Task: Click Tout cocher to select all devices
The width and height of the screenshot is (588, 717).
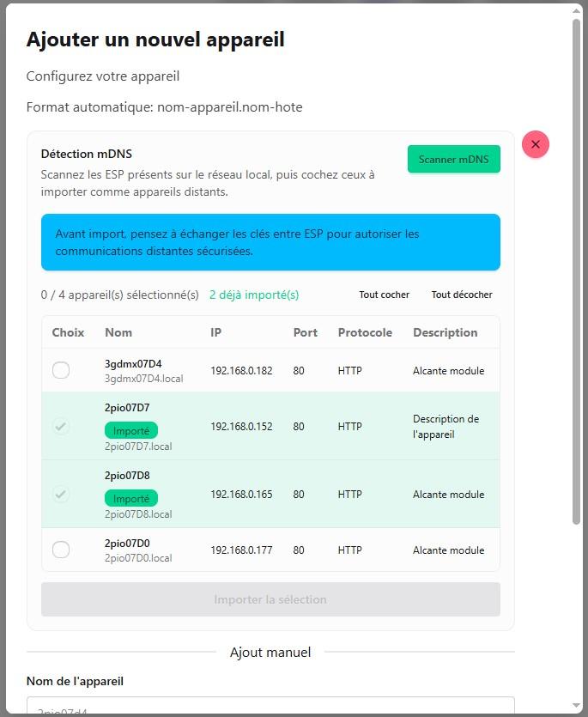Action: 384,295
